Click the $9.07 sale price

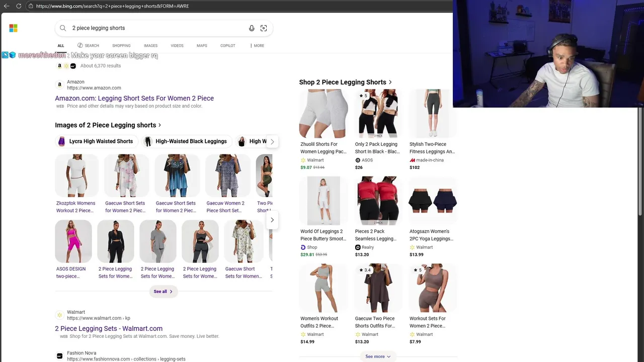tap(306, 167)
